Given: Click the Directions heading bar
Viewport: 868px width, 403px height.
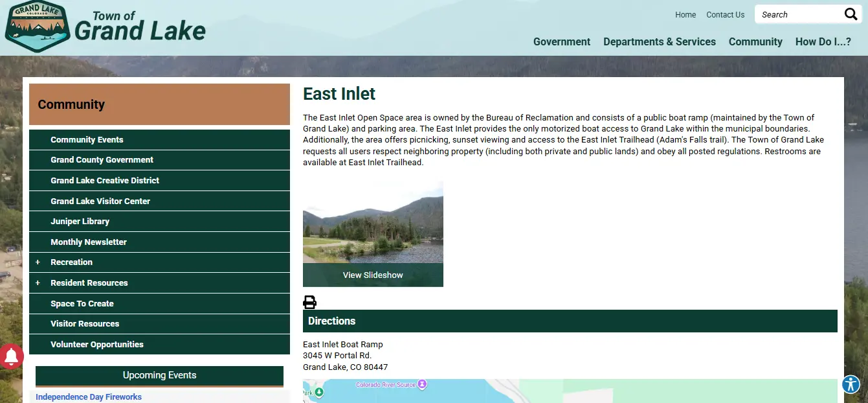Looking at the screenshot, I should 570,321.
